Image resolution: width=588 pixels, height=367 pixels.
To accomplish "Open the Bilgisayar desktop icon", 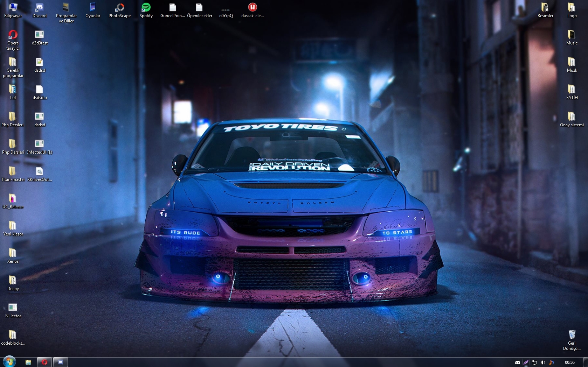I will point(13,10).
